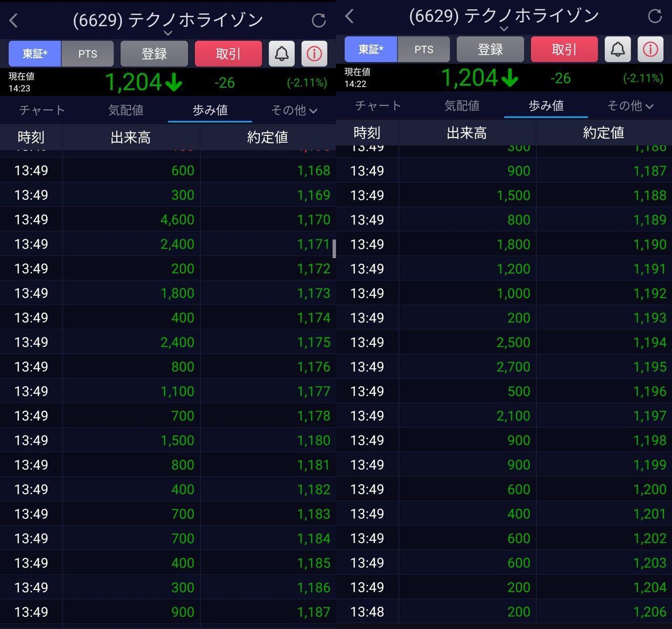Image resolution: width=672 pixels, height=629 pixels.
Task: Click 約定値 column header in 14:23 screen
Action: (x=268, y=137)
